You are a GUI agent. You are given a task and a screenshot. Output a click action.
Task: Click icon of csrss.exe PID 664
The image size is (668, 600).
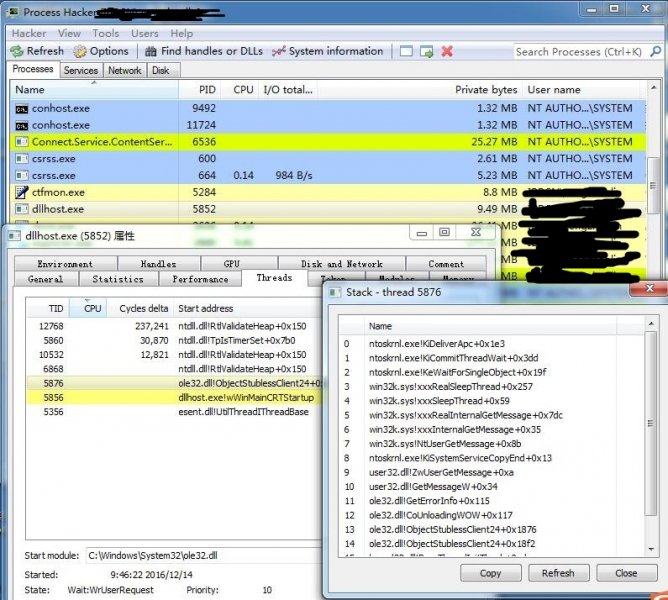pos(22,176)
